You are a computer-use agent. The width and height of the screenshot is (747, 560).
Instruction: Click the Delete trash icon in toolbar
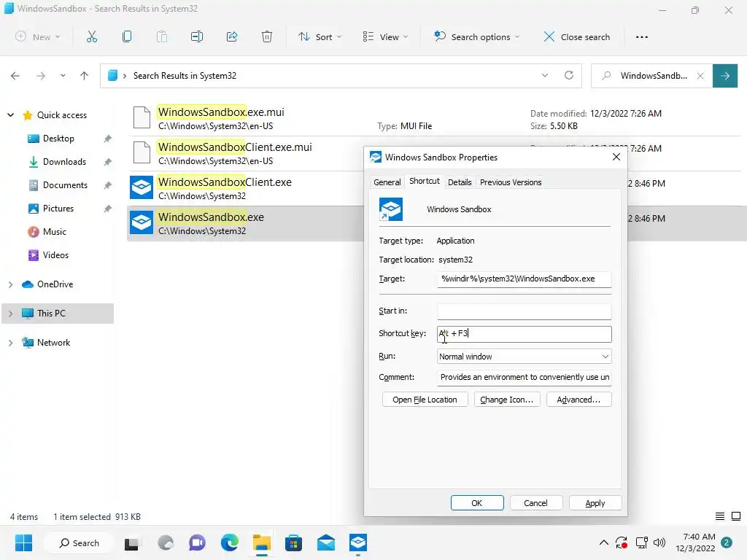coord(267,36)
